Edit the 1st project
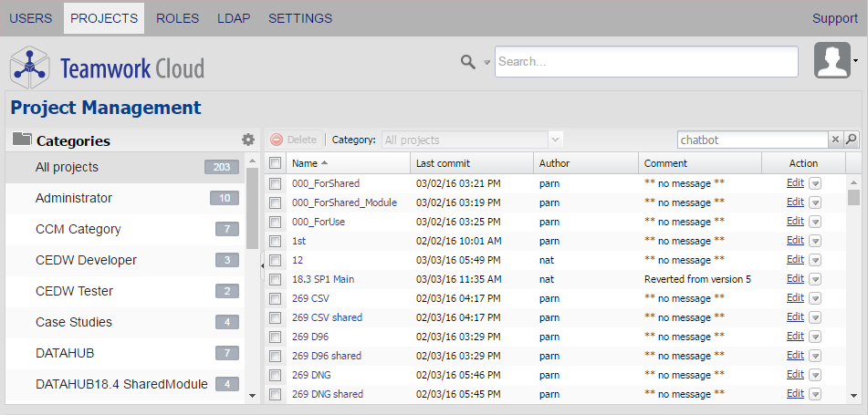 (795, 241)
